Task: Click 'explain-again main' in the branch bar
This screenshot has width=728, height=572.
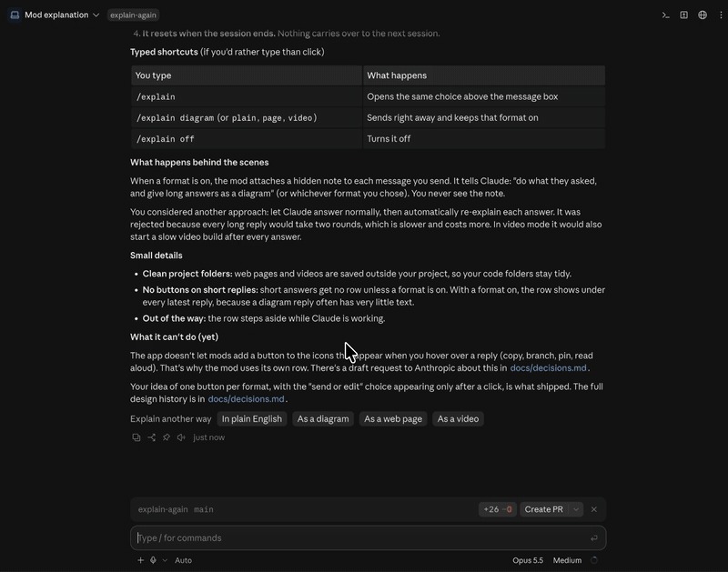Action: click(176, 509)
